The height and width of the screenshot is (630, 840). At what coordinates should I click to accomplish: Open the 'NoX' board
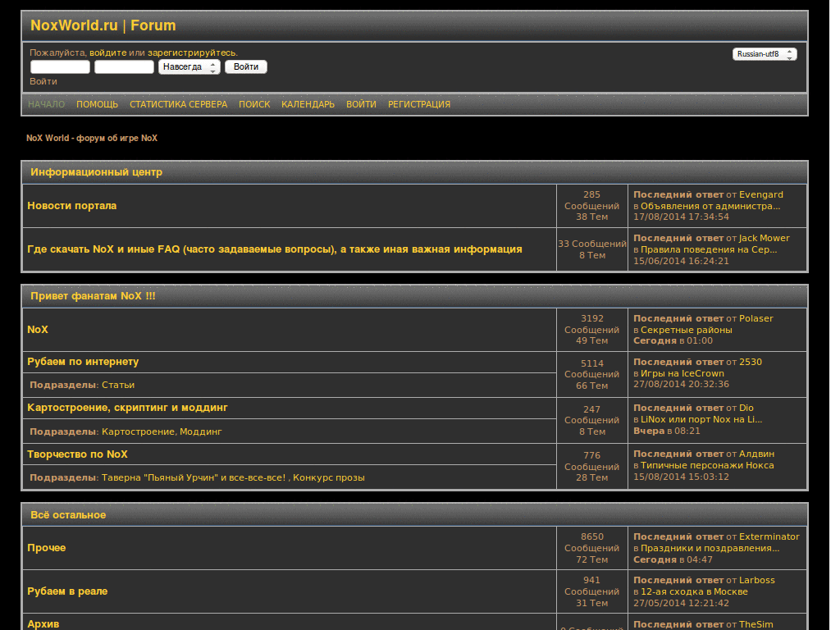point(38,330)
